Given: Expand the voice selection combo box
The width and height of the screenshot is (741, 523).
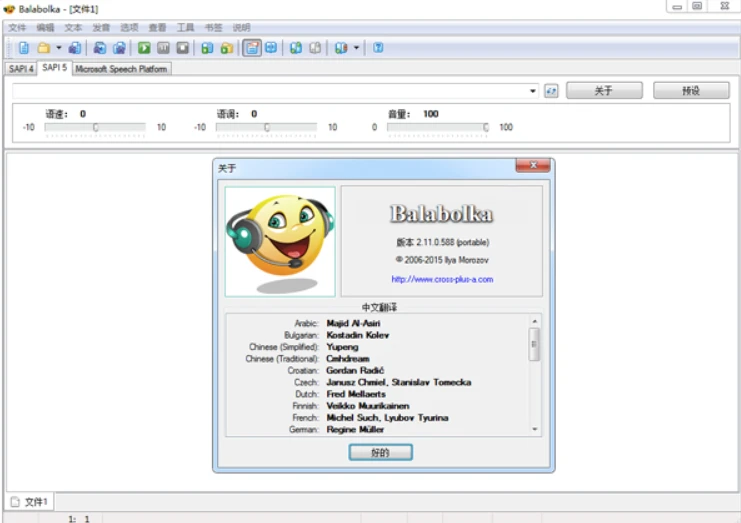Looking at the screenshot, I should 533,91.
